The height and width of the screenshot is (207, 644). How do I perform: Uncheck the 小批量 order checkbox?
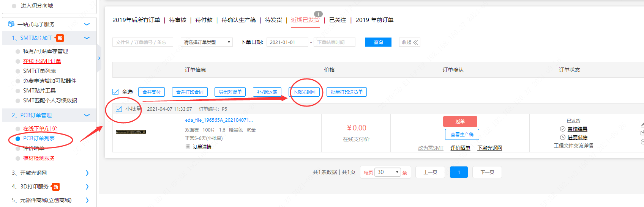click(x=119, y=109)
